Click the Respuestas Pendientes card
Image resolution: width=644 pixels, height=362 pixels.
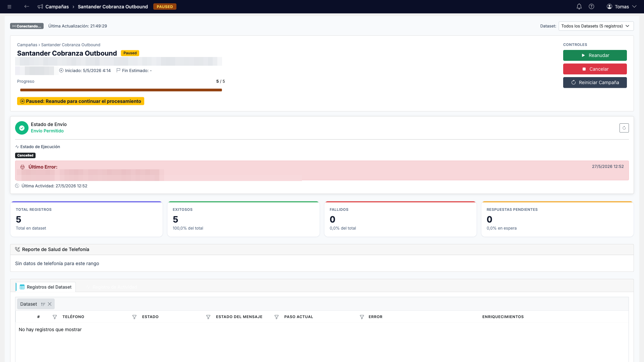[x=557, y=219]
